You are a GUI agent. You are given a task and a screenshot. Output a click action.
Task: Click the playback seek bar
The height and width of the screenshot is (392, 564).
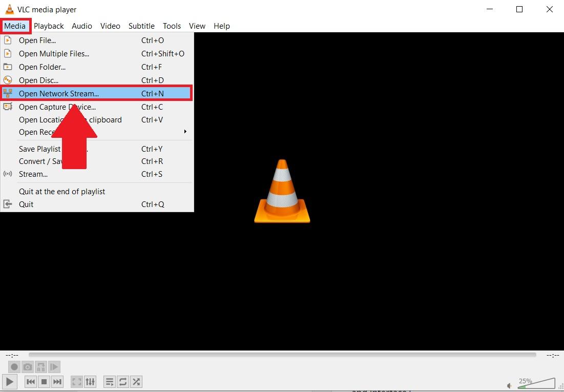point(282,355)
